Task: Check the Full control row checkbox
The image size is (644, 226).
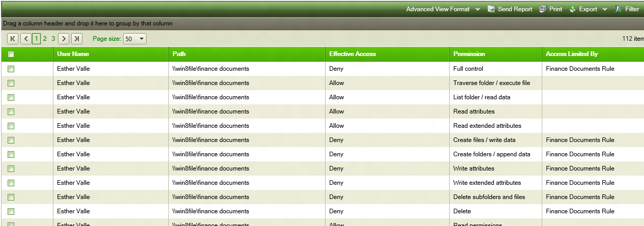Action: (x=11, y=69)
